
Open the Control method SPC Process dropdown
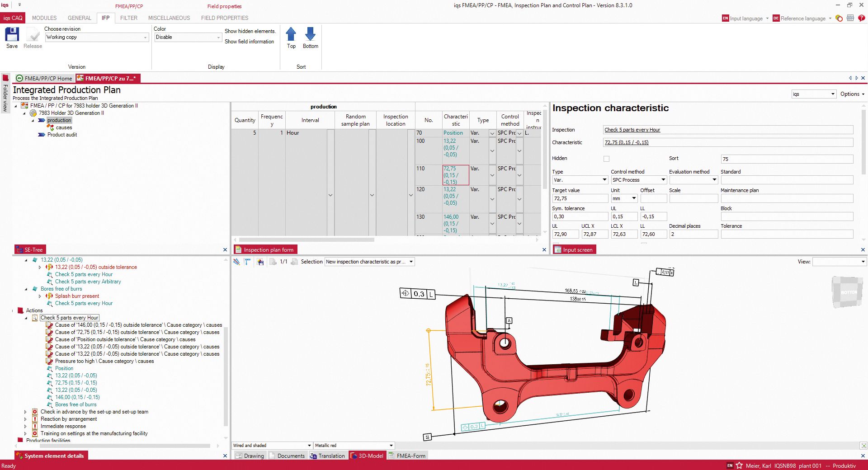coord(663,179)
